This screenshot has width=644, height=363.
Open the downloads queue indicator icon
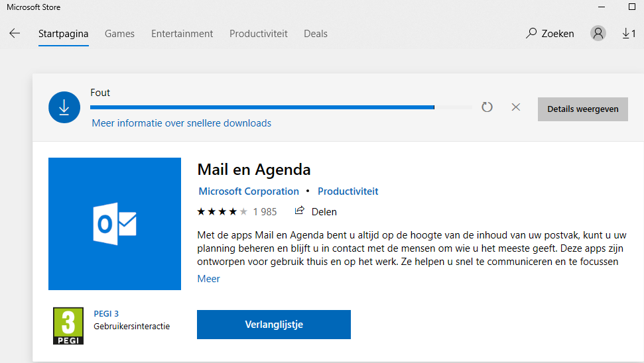[x=629, y=33]
